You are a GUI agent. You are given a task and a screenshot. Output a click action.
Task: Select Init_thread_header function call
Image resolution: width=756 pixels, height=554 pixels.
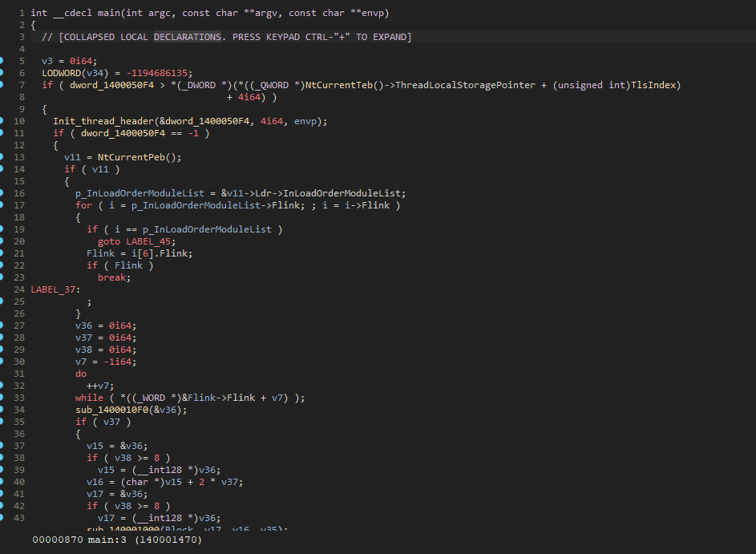point(103,121)
